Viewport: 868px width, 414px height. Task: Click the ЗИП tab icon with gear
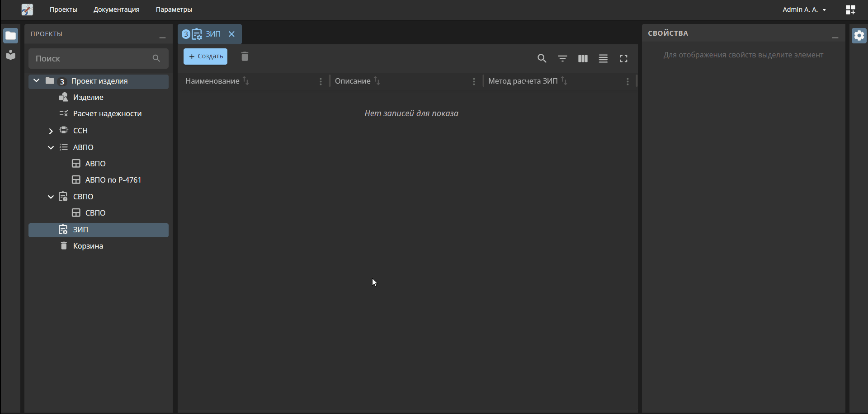click(x=197, y=34)
